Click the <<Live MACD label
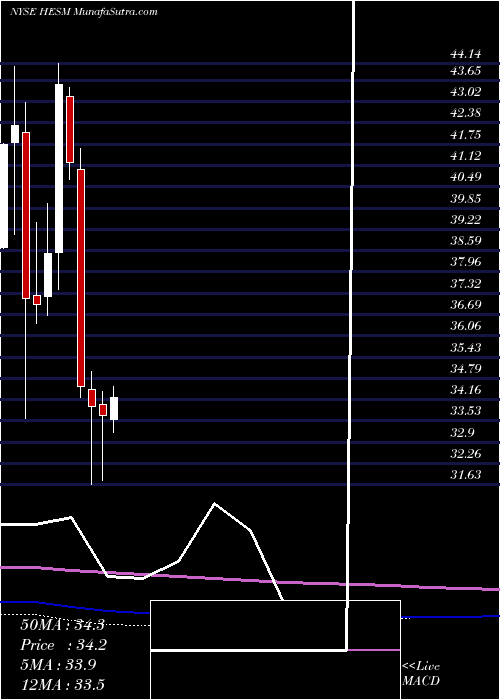Screen dimensions: 500x700 click(x=421, y=674)
